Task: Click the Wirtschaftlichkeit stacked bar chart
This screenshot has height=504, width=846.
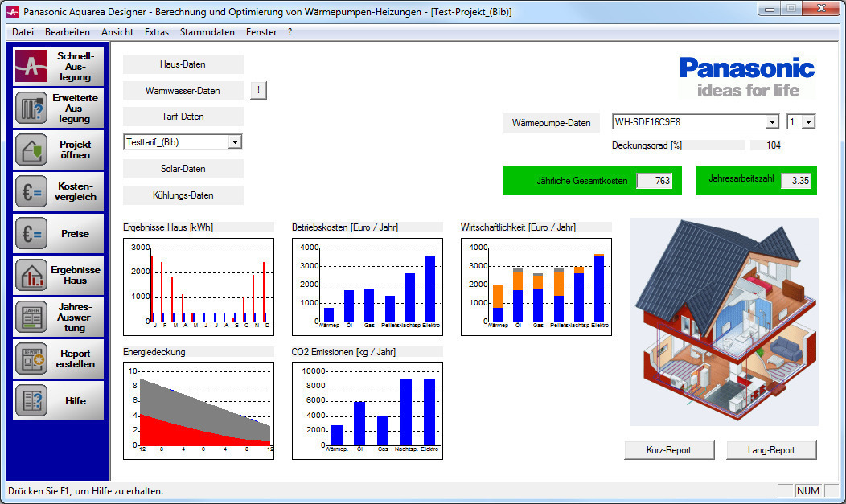Action: (536, 287)
